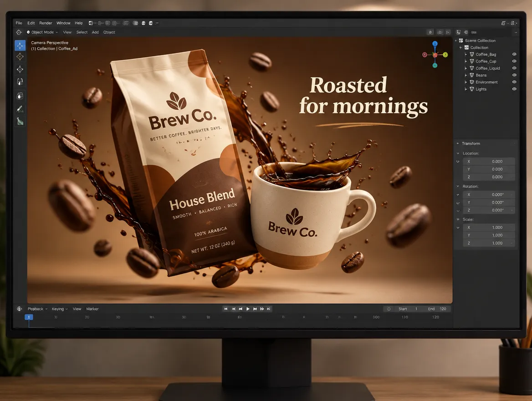Open the Select menu in viewport header
This screenshot has width=532, height=401.
82,32
